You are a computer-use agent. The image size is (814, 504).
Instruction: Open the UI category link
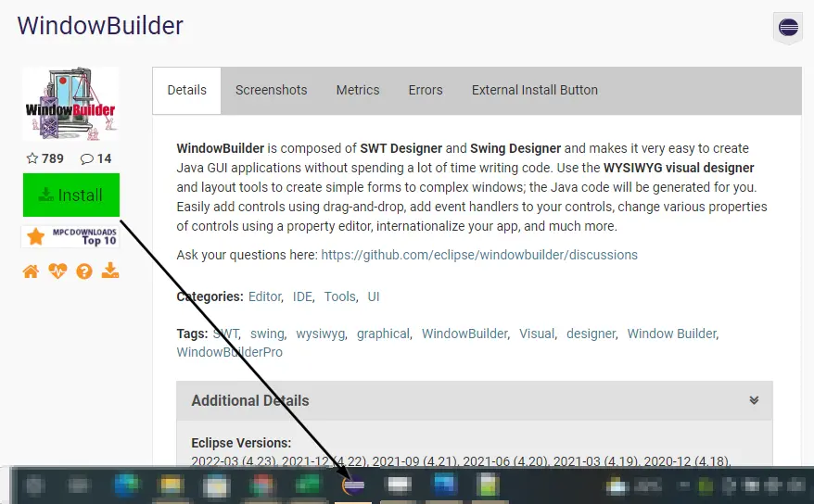(374, 296)
